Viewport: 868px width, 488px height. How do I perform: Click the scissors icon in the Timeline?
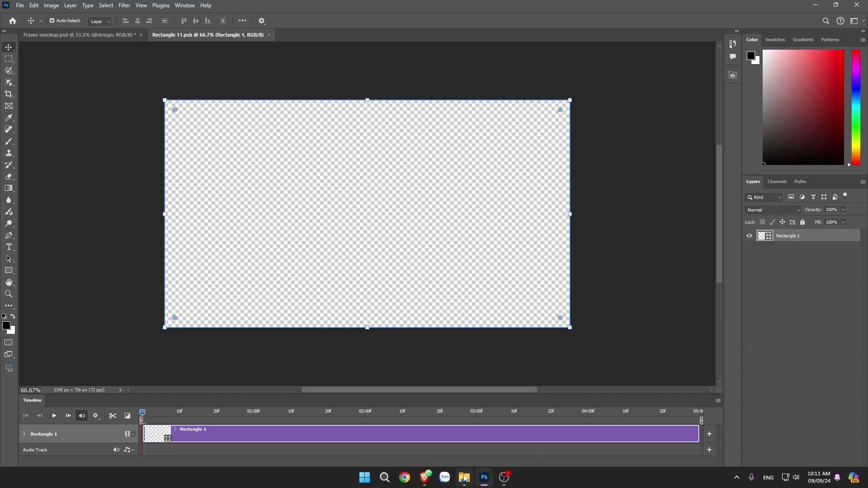(x=113, y=415)
